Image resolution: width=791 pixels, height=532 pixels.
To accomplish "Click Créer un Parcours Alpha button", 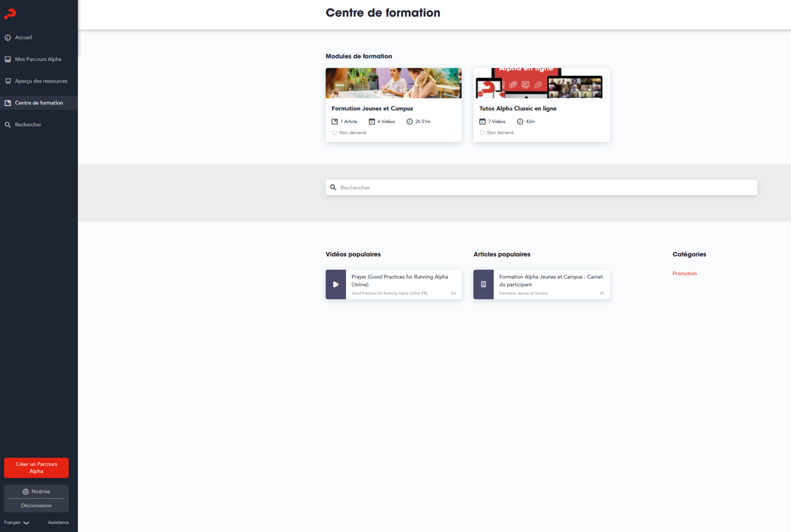I will point(36,468).
